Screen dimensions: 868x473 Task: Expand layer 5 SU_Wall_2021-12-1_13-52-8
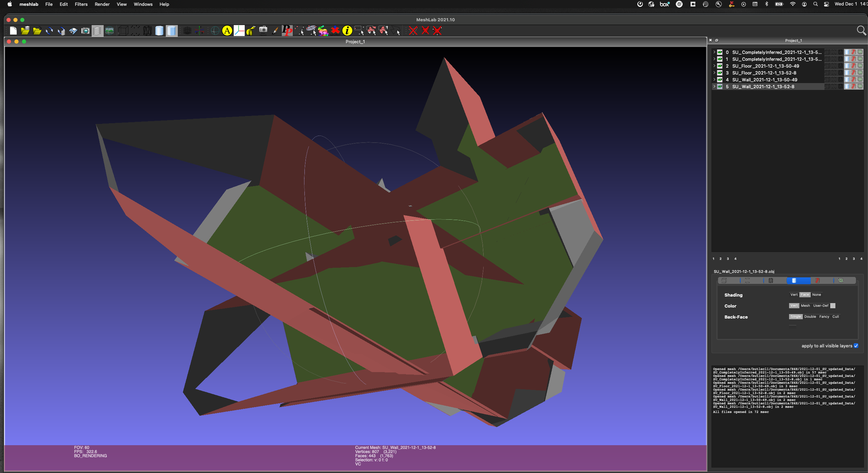[x=714, y=86]
